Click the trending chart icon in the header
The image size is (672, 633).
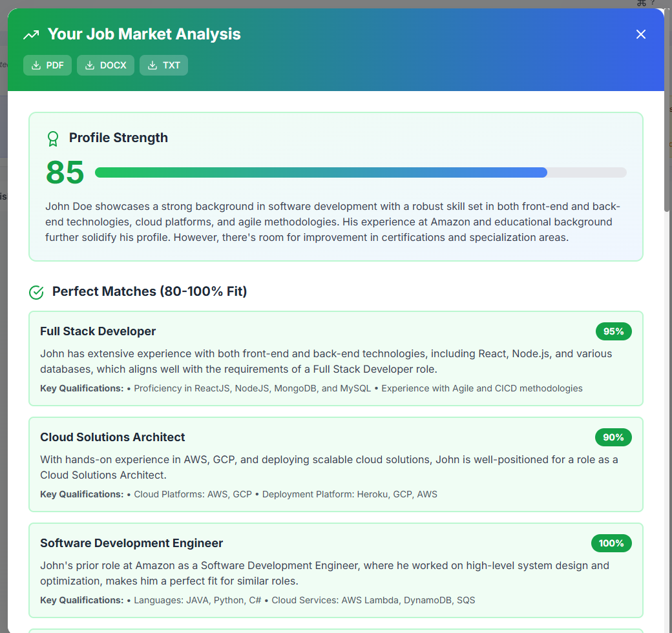(30, 34)
